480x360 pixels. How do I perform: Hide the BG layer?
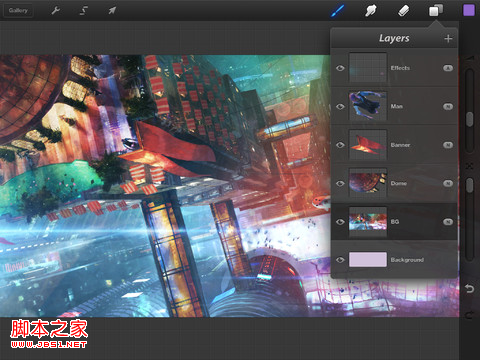click(x=340, y=222)
